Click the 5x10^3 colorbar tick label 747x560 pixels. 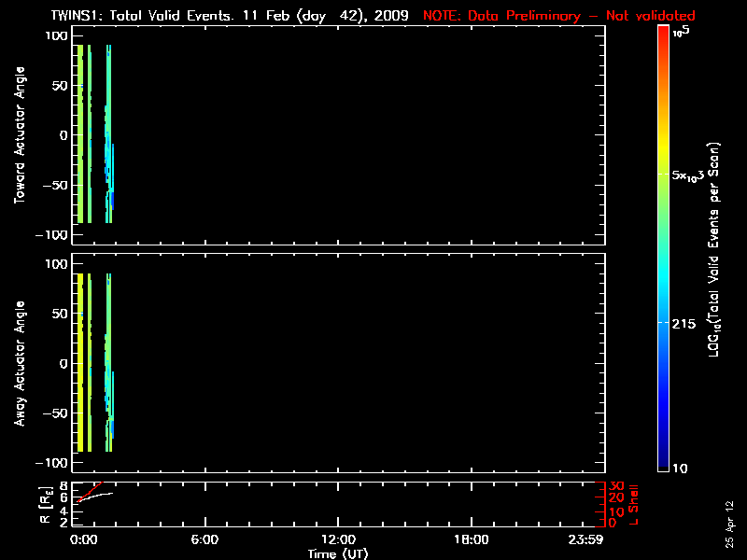(693, 175)
